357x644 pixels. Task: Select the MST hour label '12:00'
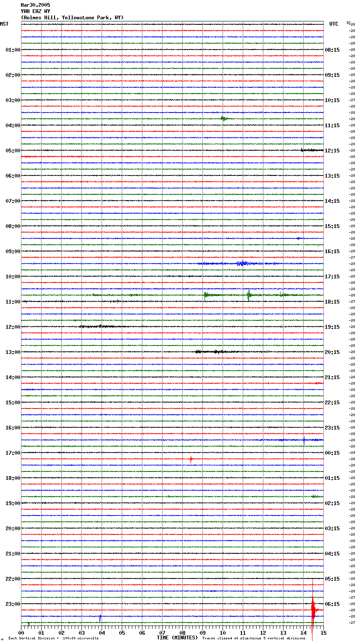[13, 327]
